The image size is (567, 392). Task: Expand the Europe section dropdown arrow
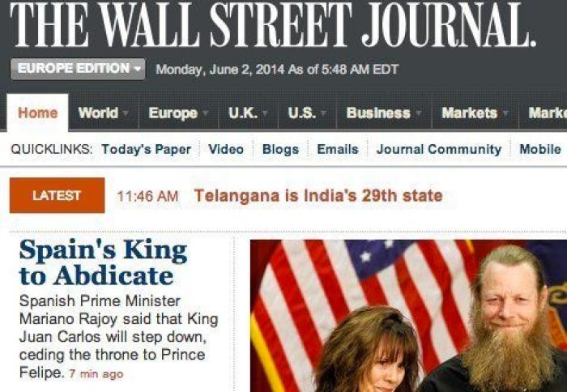click(206, 113)
